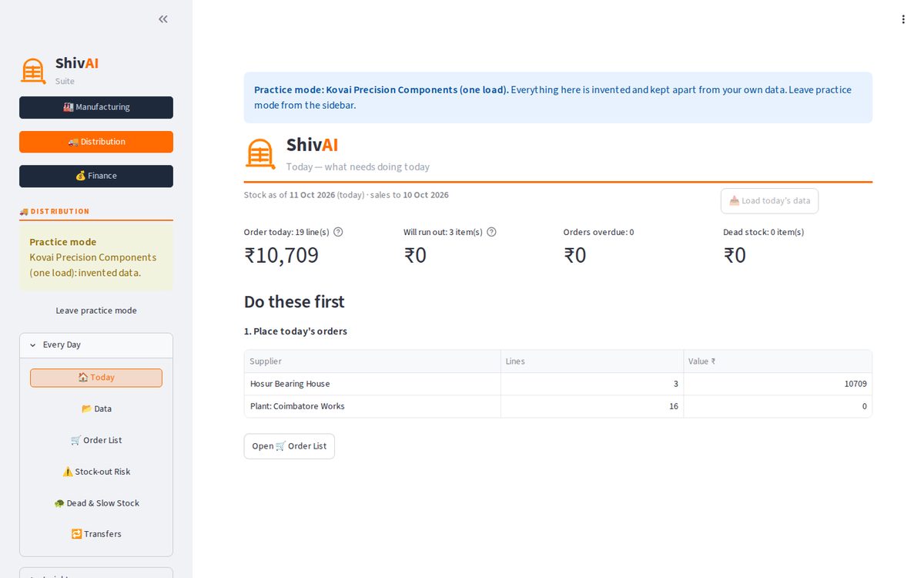This screenshot has width=924, height=578.
Task: Open Dead & Slow Stock page
Action: (x=96, y=503)
